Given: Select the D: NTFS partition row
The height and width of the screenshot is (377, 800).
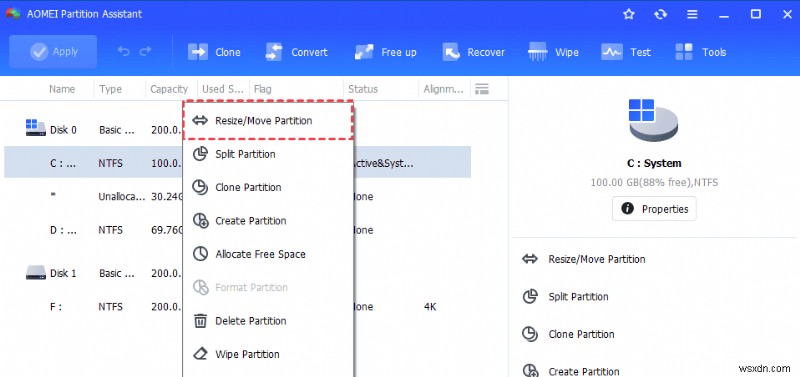Looking at the screenshot, I should [x=237, y=230].
